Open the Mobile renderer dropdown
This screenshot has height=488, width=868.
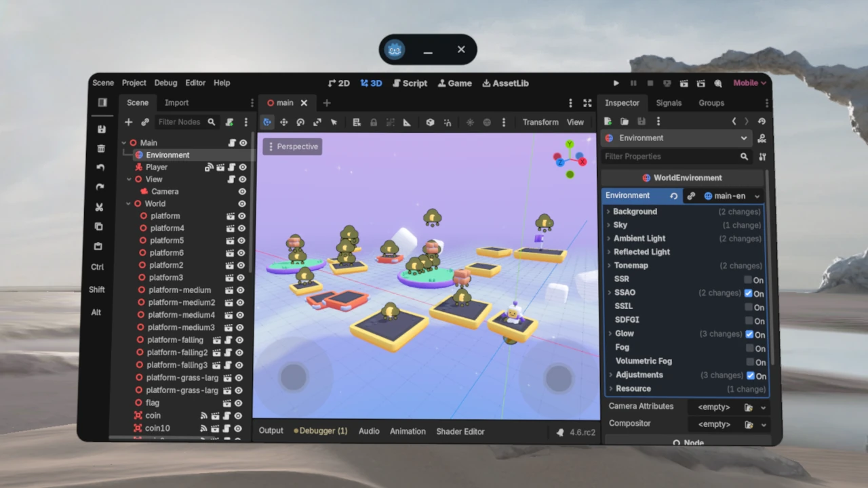749,83
